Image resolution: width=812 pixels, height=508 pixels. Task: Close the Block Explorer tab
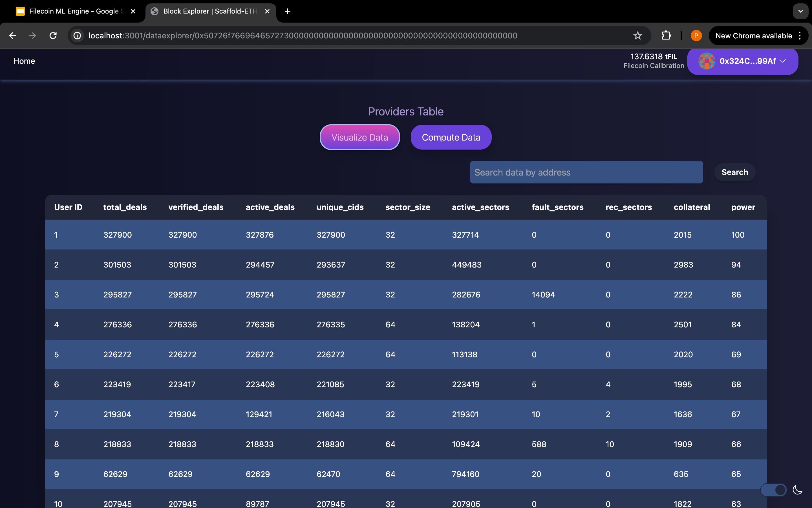[267, 11]
